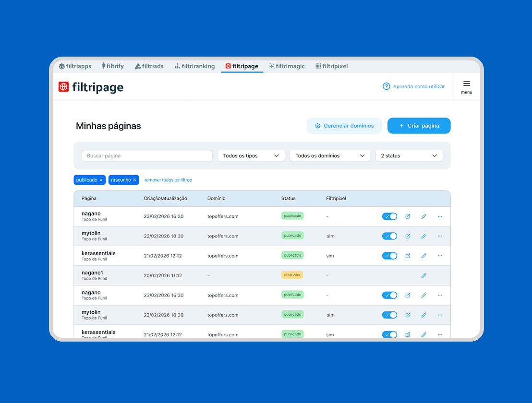This screenshot has height=403, width=532.
Task: Expand the Todos os tipos dropdown
Action: click(251, 155)
